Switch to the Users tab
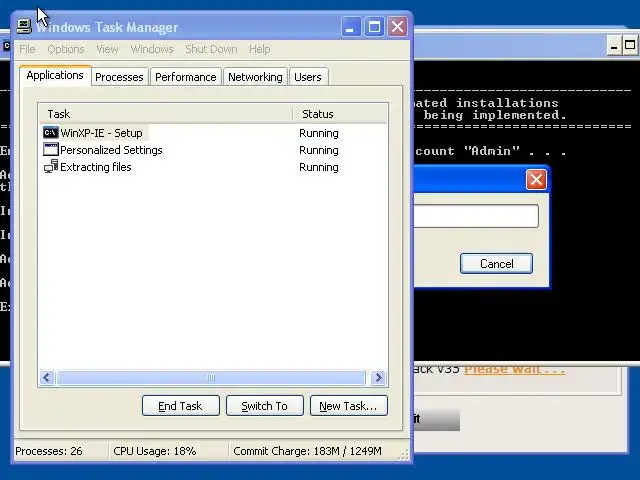The height and width of the screenshot is (480, 640). 308,77
